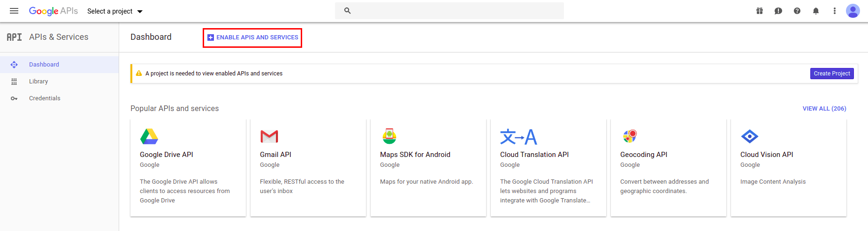Click the Gmail API envelope logo
This screenshot has height=231, width=868.
[269, 136]
